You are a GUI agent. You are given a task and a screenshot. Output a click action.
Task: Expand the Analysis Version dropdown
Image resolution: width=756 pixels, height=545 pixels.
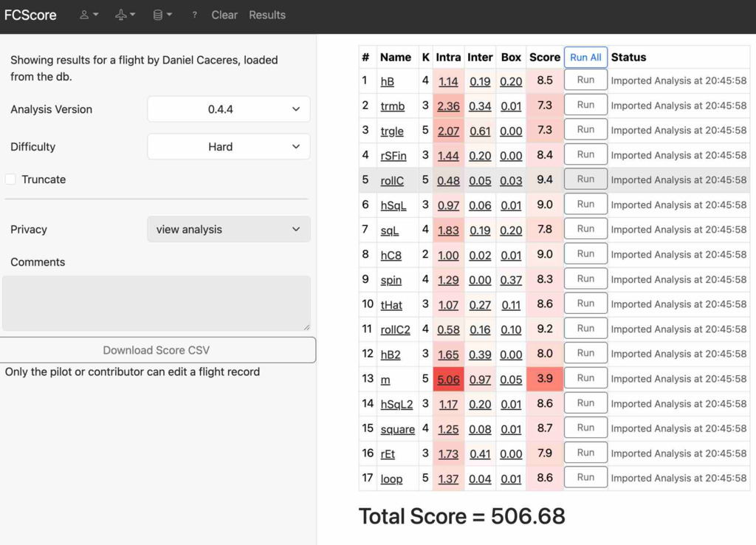pyautogui.click(x=228, y=109)
